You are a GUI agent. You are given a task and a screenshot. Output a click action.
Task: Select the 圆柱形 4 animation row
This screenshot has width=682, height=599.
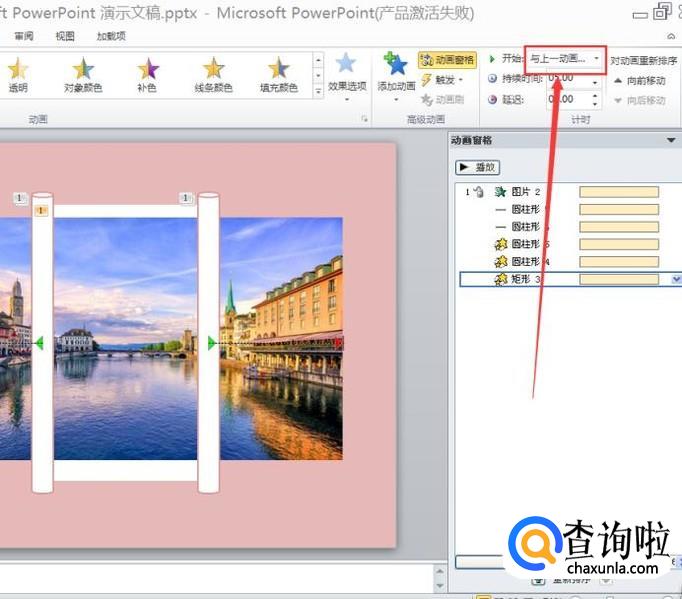coord(570,261)
